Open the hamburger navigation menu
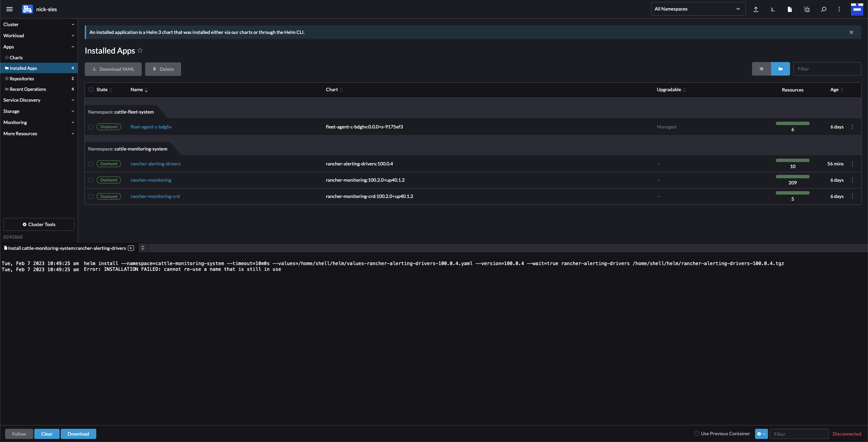 (x=9, y=9)
